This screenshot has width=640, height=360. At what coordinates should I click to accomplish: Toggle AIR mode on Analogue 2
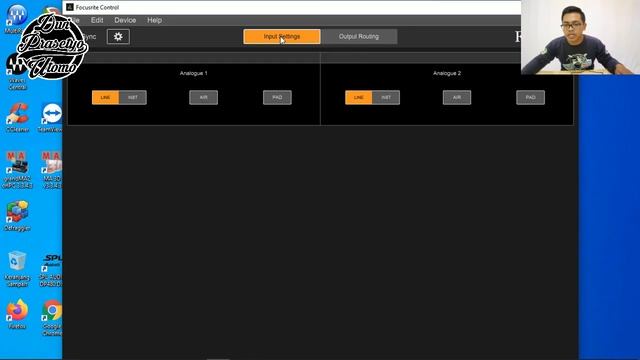457,98
